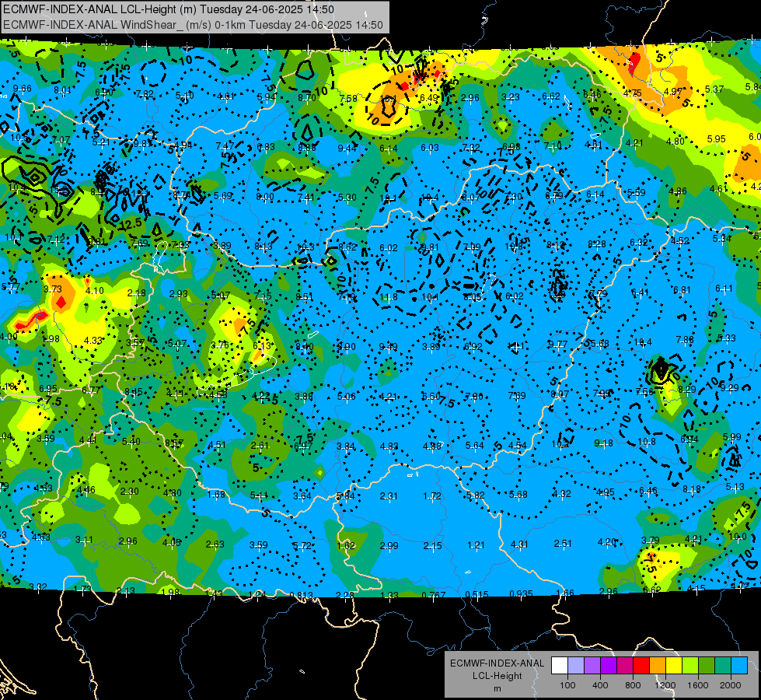The height and width of the screenshot is (700, 761).
Task: Click the legend tick label 2000
Action: click(x=731, y=685)
